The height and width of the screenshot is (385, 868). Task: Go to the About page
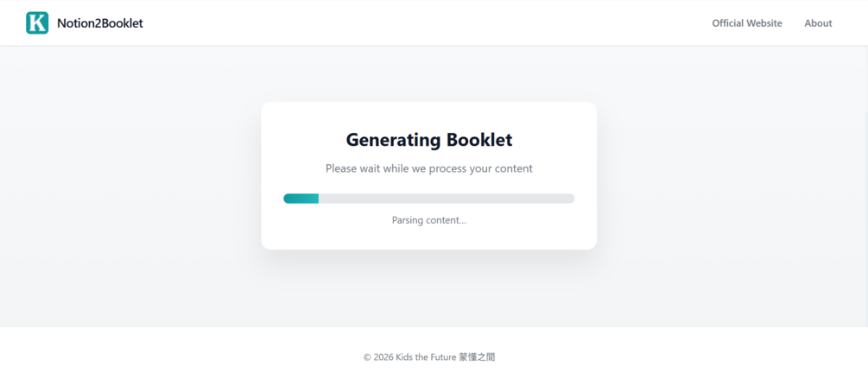818,23
